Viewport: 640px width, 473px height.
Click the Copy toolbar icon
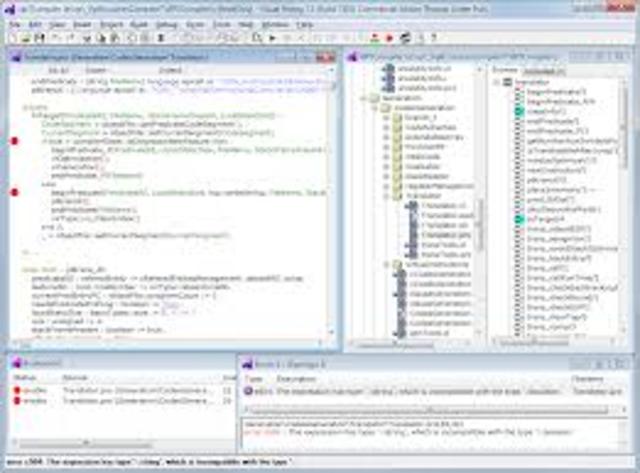(x=101, y=38)
